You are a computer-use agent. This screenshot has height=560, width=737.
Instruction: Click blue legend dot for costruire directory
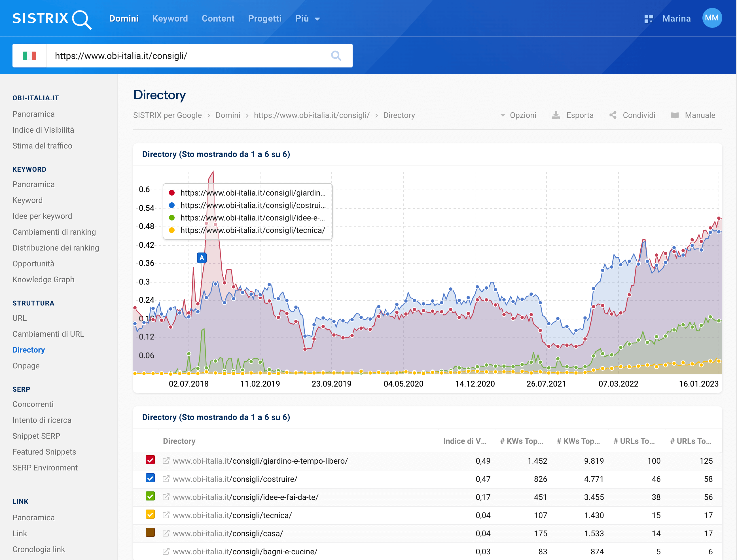coord(172,205)
